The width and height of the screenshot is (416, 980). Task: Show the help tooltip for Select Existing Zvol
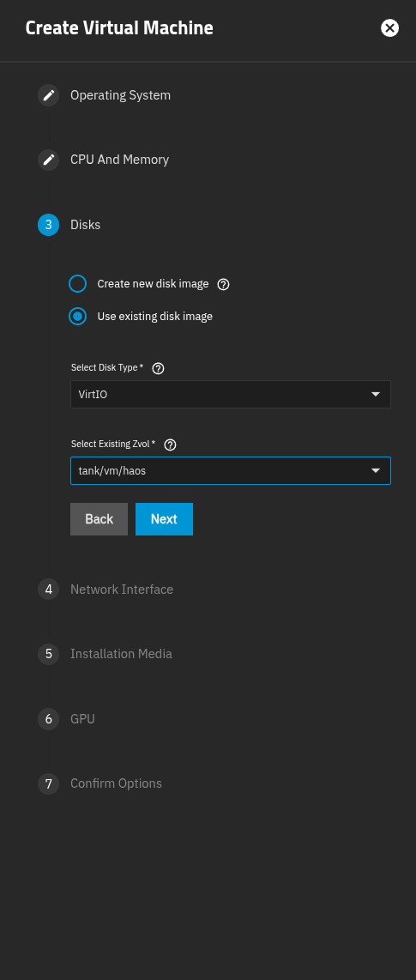170,445
